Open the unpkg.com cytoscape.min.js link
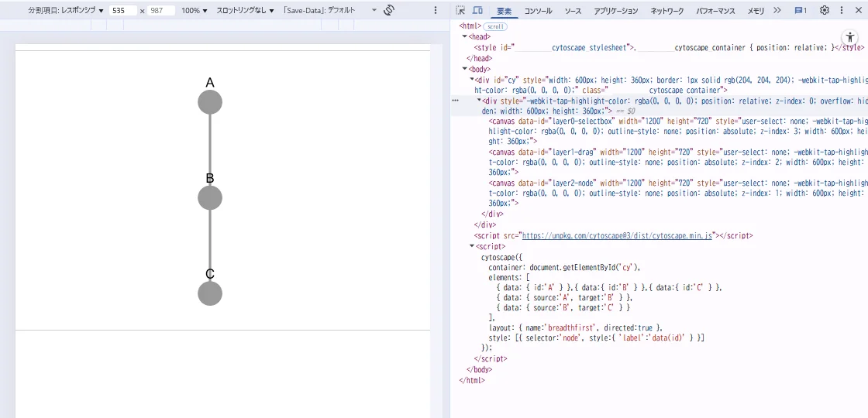 coord(617,235)
